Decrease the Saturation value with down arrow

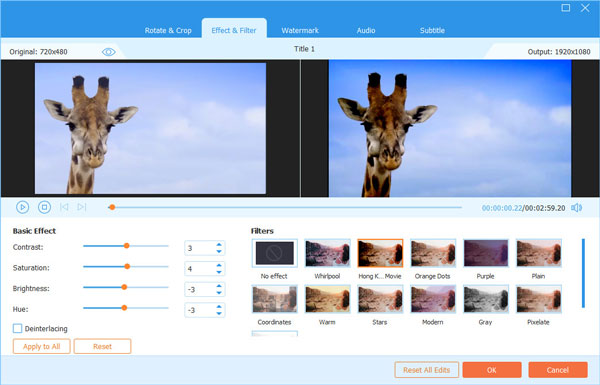(219, 272)
